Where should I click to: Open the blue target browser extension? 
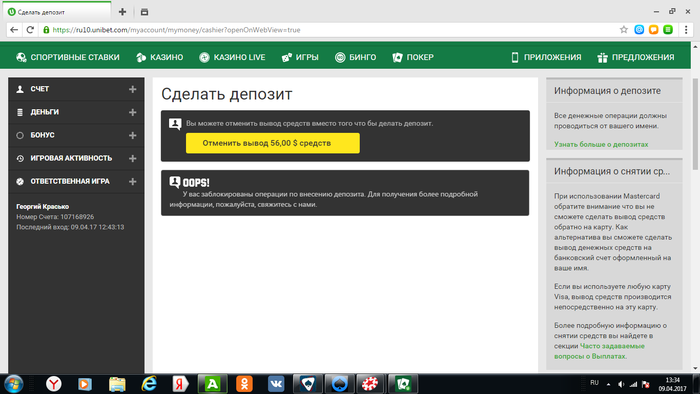pos(639,30)
